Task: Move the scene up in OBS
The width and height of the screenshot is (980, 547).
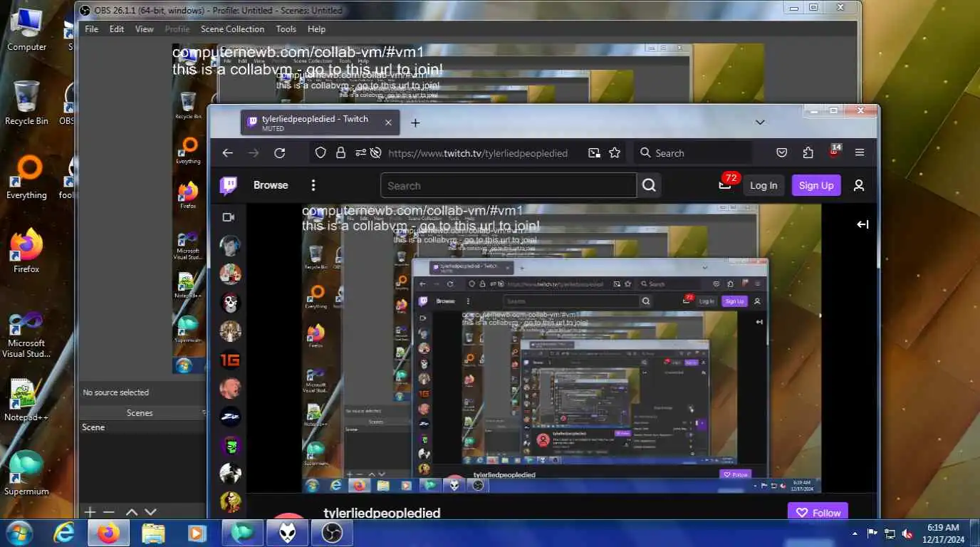Action: [x=132, y=511]
